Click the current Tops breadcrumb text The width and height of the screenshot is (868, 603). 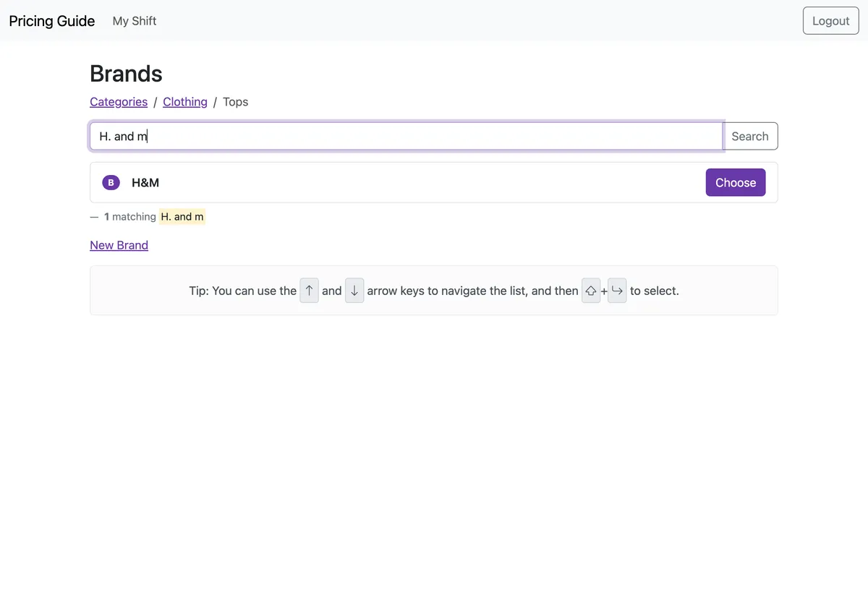235,102
